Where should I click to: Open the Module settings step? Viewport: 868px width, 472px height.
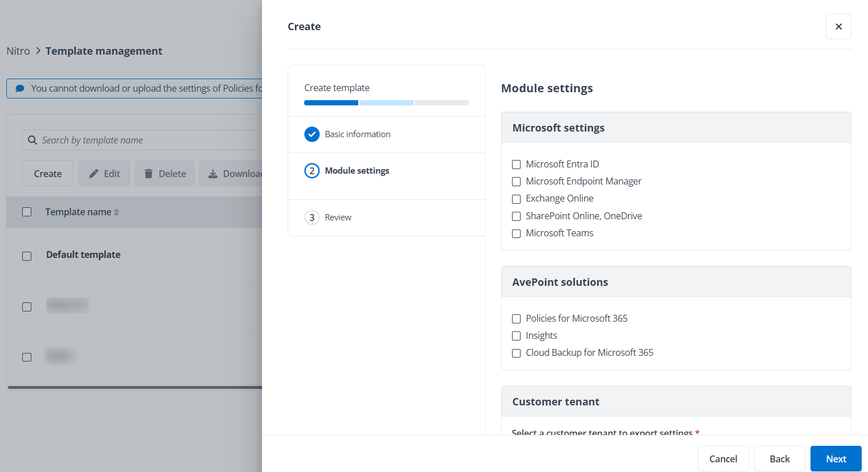click(x=357, y=171)
